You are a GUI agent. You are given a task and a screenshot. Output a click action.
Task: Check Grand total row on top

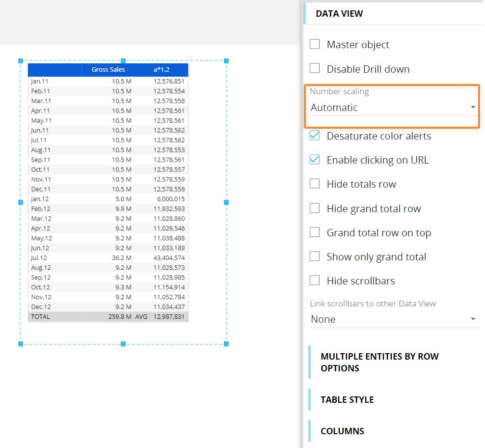pos(315,232)
